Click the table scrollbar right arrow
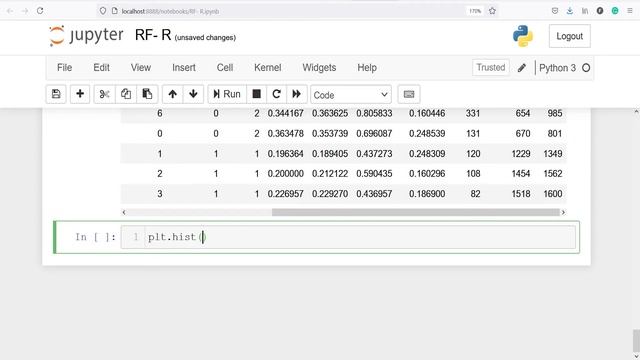The width and height of the screenshot is (640, 360). 563,212
